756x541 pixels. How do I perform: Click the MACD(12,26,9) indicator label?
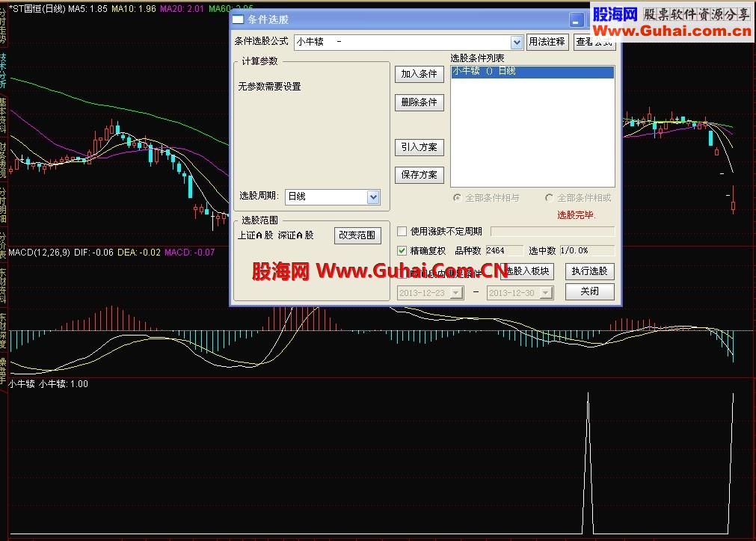click(39, 253)
